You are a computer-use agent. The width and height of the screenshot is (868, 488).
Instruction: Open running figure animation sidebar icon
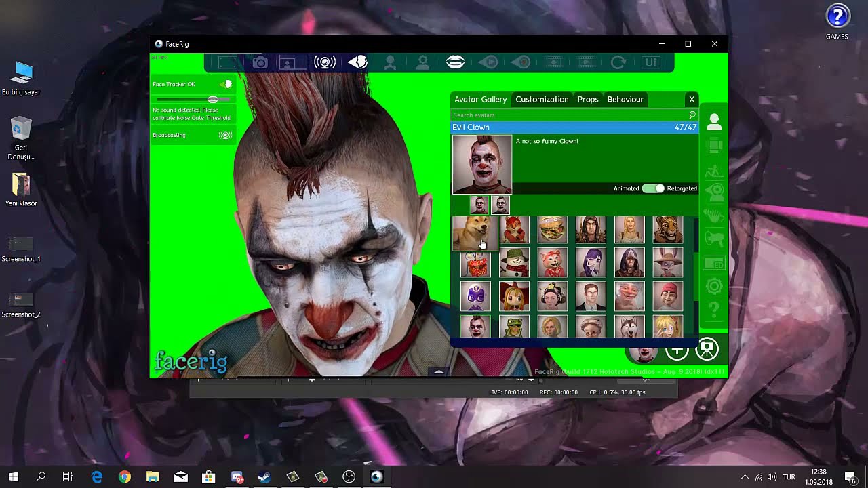[x=714, y=171]
